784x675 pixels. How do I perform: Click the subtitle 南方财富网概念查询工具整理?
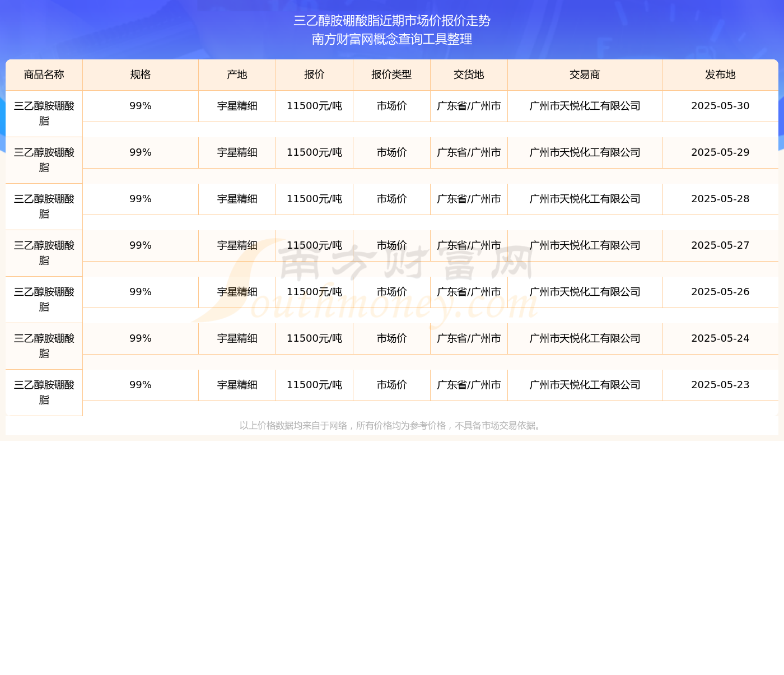click(392, 39)
